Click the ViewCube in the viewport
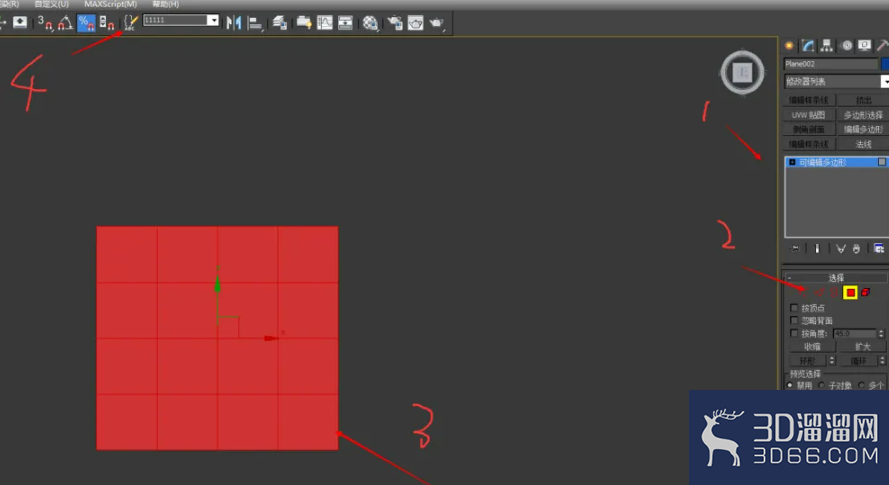The image size is (889, 485). (742, 72)
